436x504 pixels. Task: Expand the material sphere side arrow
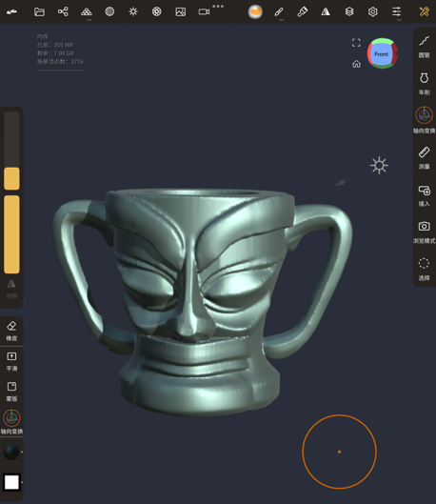tap(22, 452)
